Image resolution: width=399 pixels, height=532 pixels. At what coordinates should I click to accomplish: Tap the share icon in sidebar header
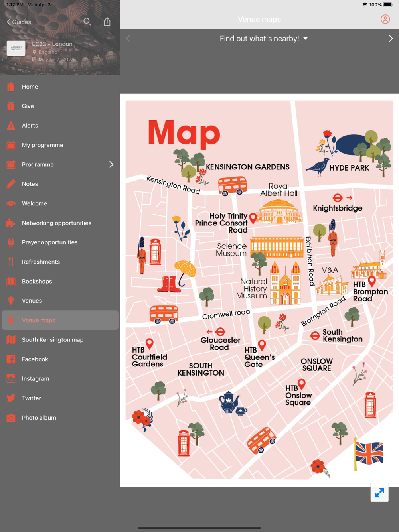(x=107, y=22)
